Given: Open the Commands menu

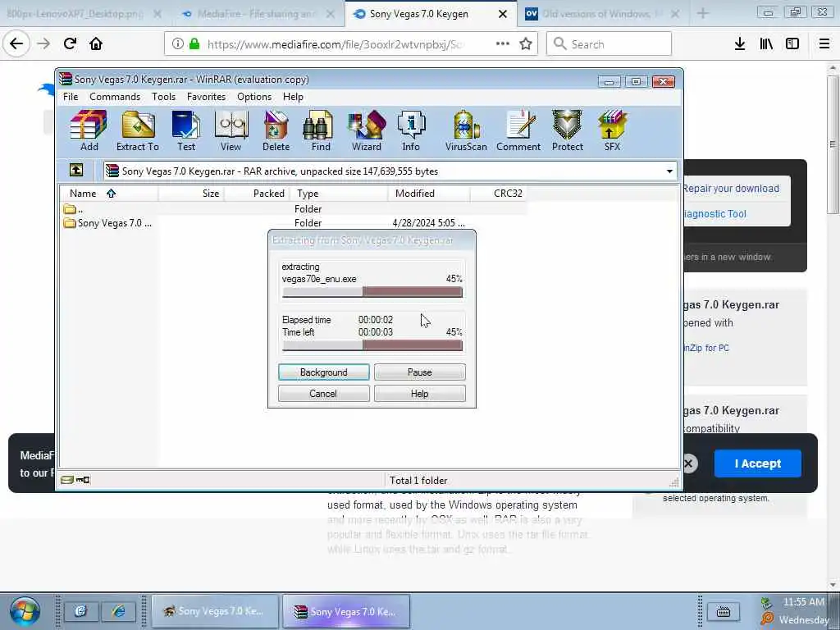Looking at the screenshot, I should [115, 97].
